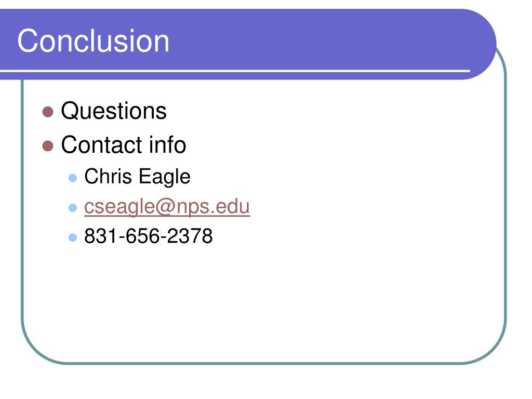The width and height of the screenshot is (532, 399).
Task: Click the bottom edge of the teal frame
Action: (264, 363)
